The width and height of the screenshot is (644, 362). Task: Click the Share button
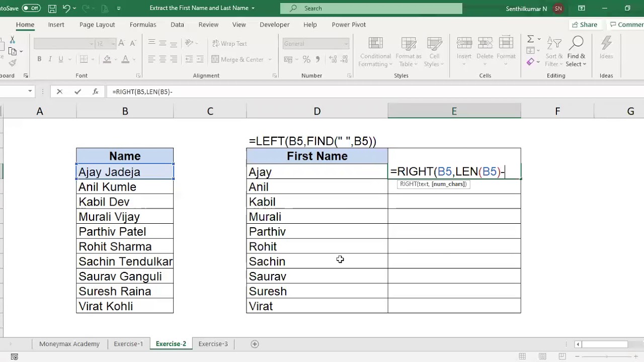[x=584, y=24]
